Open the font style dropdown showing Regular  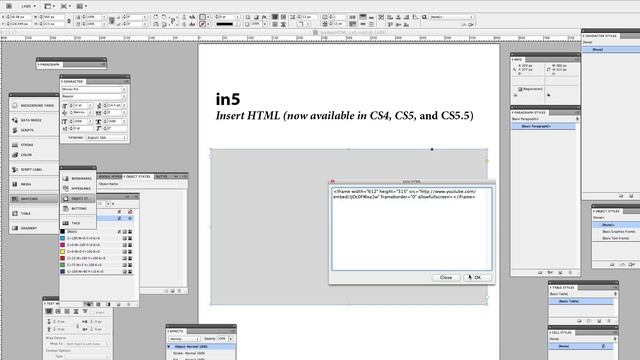94,96
